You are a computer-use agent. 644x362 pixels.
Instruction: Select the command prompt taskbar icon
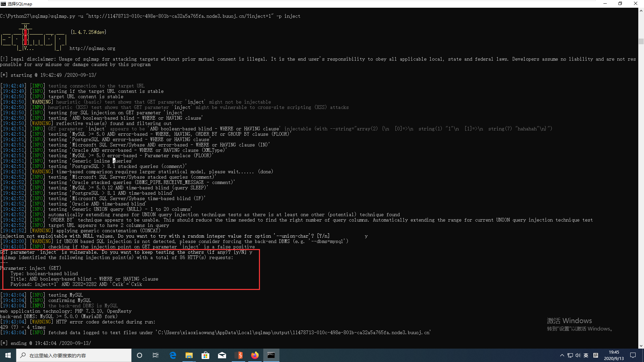271,355
